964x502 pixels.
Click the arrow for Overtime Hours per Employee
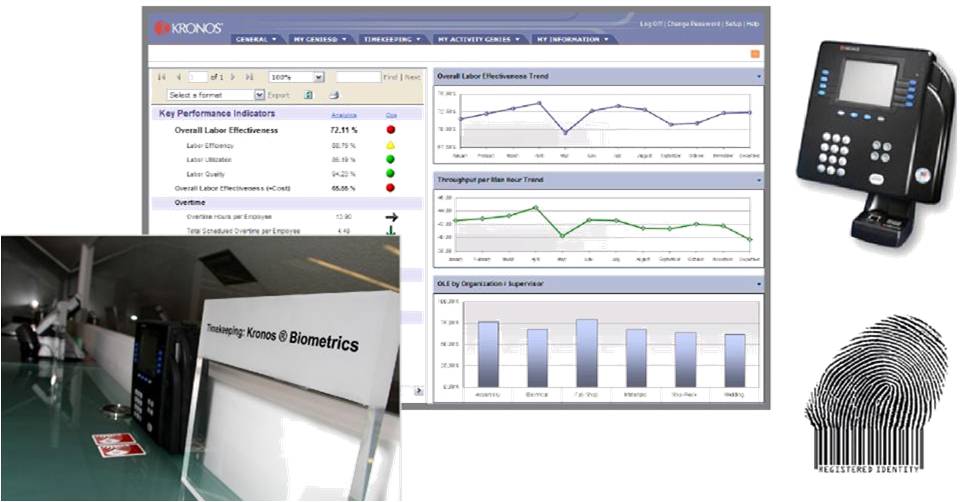391,217
